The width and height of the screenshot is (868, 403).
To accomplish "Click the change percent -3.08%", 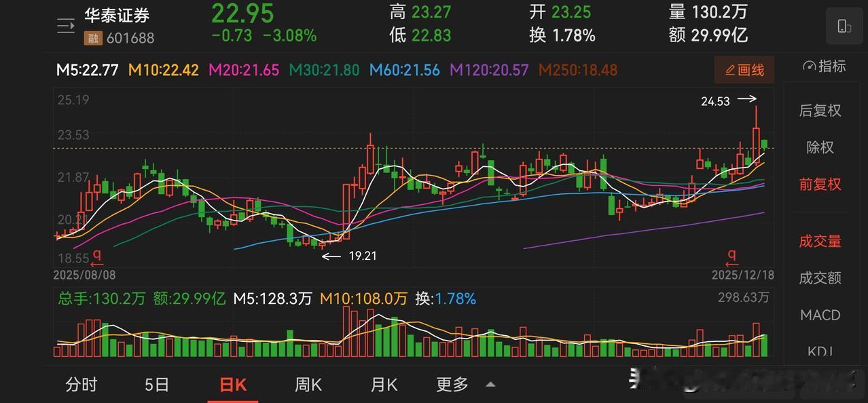I will point(289,36).
